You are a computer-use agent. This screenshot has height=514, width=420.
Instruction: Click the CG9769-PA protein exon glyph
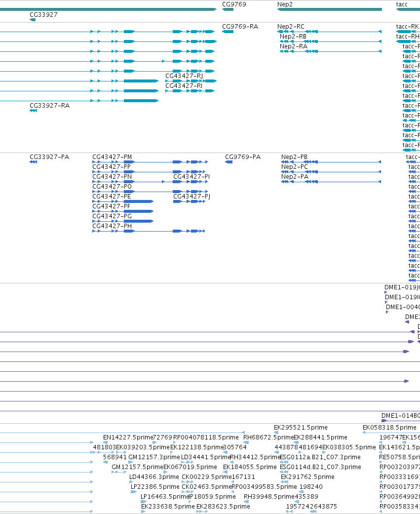coord(229,162)
